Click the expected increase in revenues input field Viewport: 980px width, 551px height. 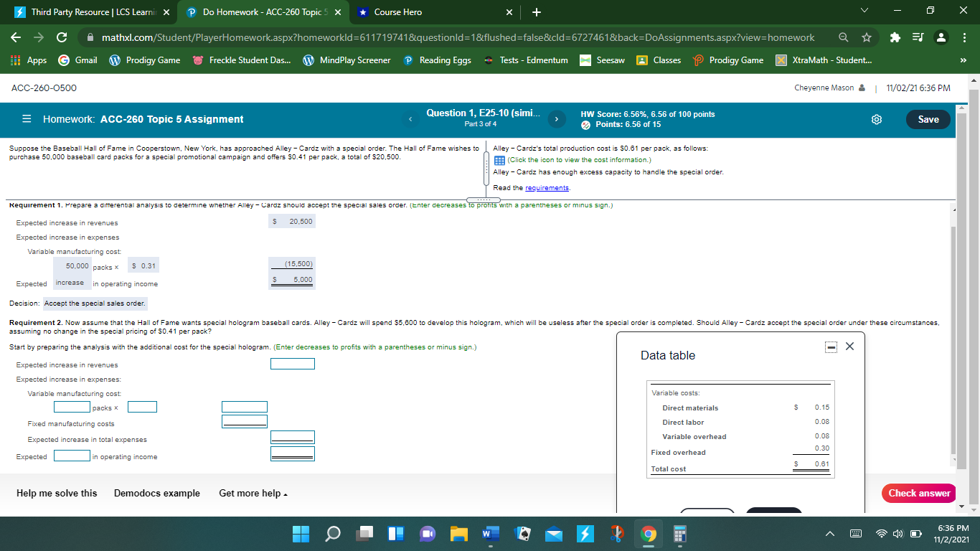(292, 364)
